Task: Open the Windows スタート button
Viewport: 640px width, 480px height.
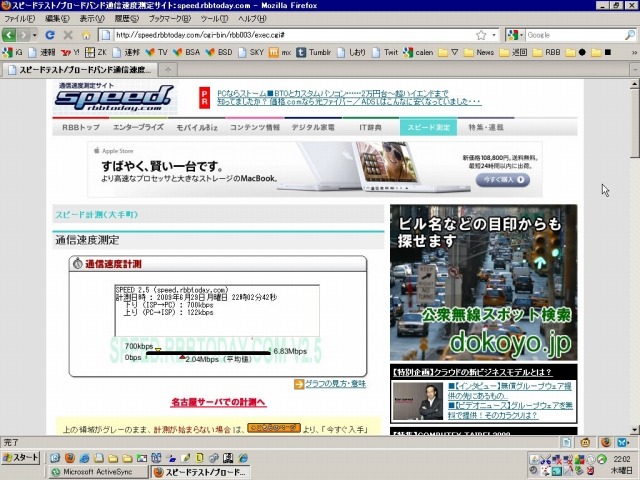Action: point(20,458)
